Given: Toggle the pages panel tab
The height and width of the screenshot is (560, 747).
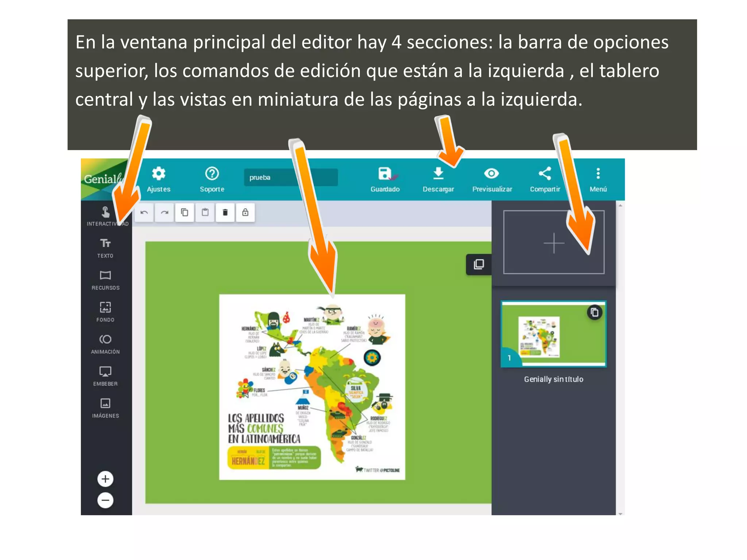Looking at the screenshot, I should pyautogui.click(x=479, y=264).
